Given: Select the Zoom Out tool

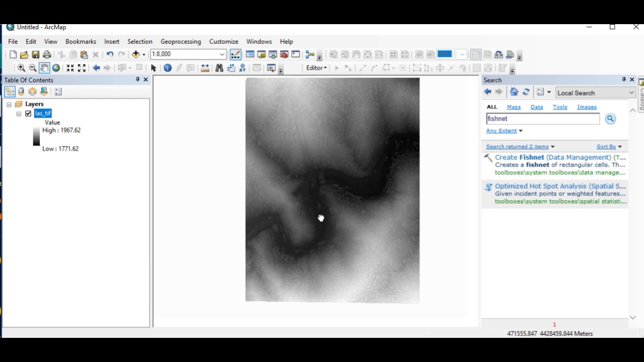Looking at the screenshot, I should (33, 68).
